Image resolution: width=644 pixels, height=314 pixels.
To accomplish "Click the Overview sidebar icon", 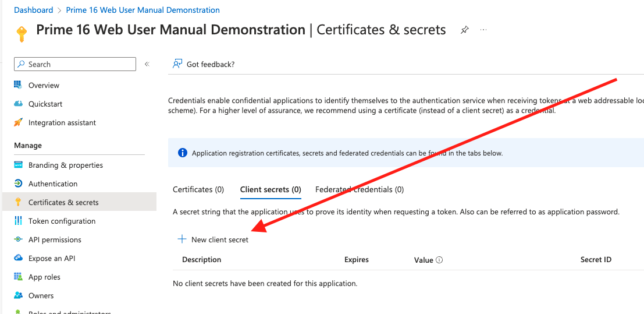I will tap(17, 85).
